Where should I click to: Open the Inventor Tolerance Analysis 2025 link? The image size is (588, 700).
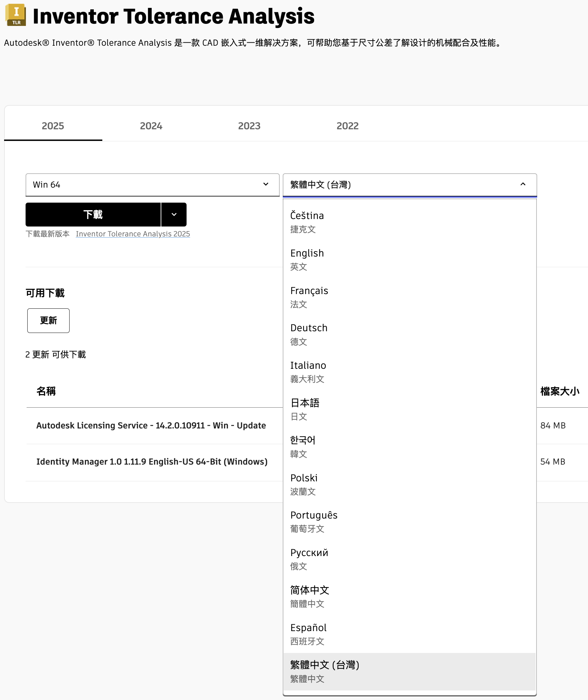[133, 234]
